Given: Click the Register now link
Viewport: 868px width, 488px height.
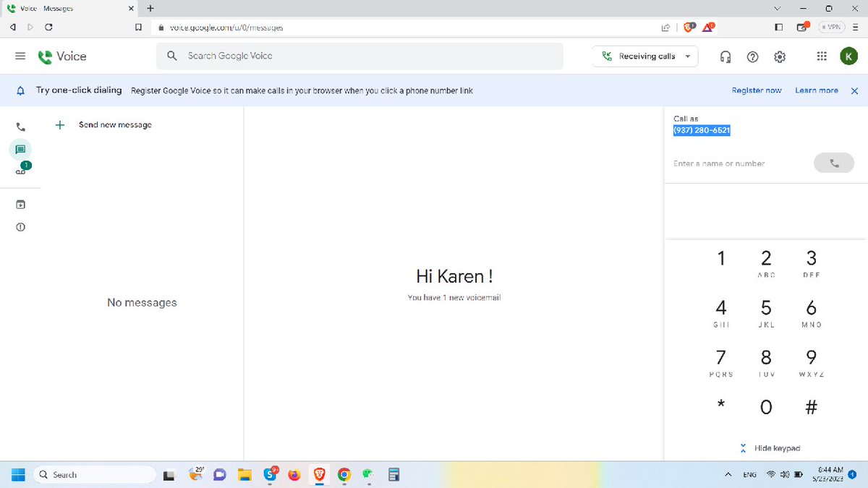Looking at the screenshot, I should (757, 90).
